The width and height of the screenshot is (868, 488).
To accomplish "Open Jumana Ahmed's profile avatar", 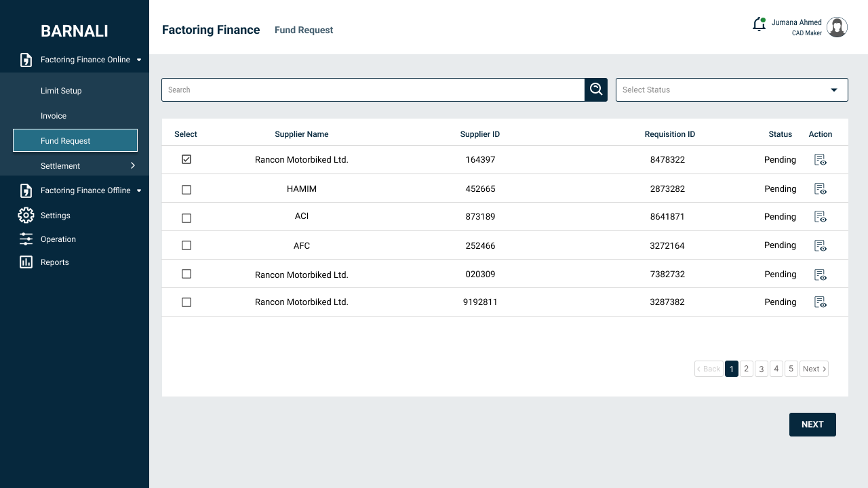I will tap(837, 27).
